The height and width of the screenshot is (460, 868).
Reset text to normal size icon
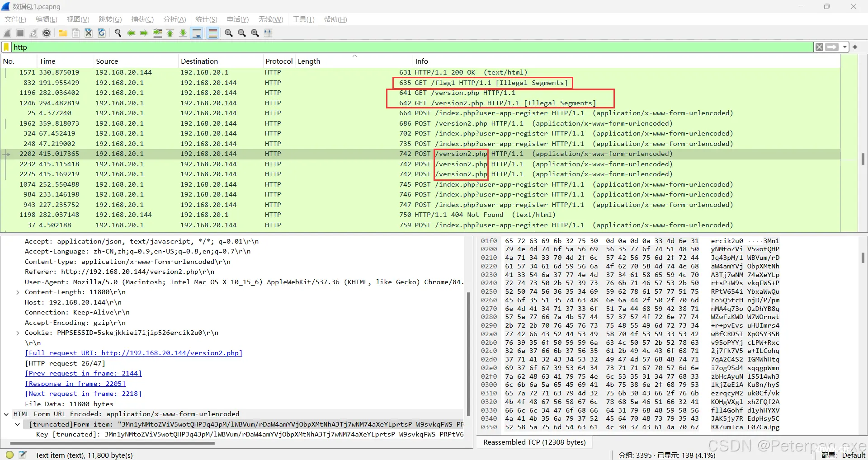coord(255,33)
